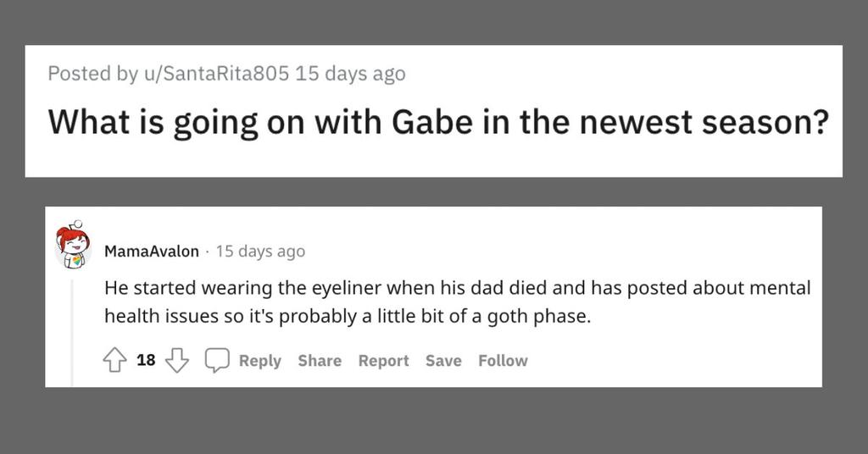Follow this comment thread

point(503,361)
